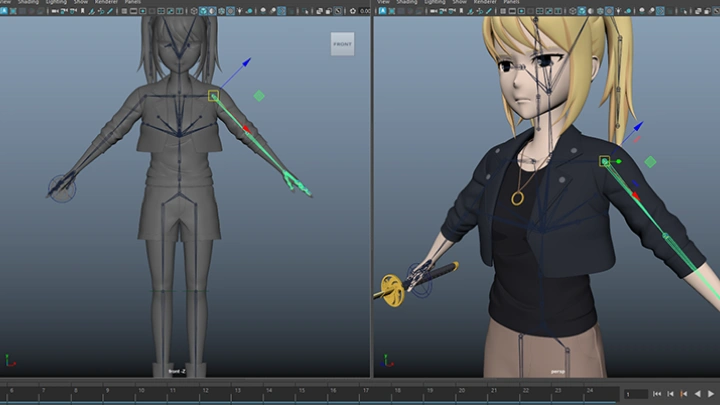
Task: Toggle X-Ray mode in front view toolbar
Action: 320,11
